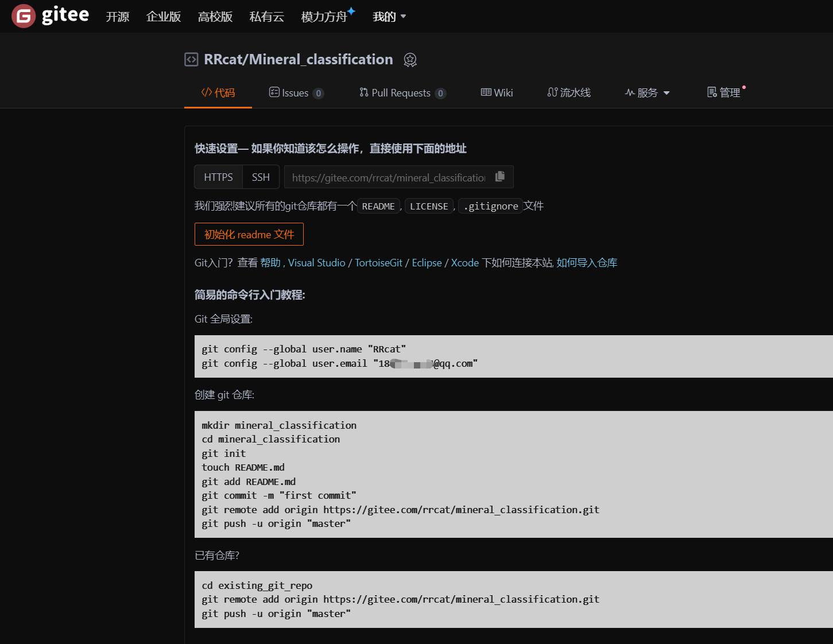Click the git add README.md line

(x=249, y=482)
